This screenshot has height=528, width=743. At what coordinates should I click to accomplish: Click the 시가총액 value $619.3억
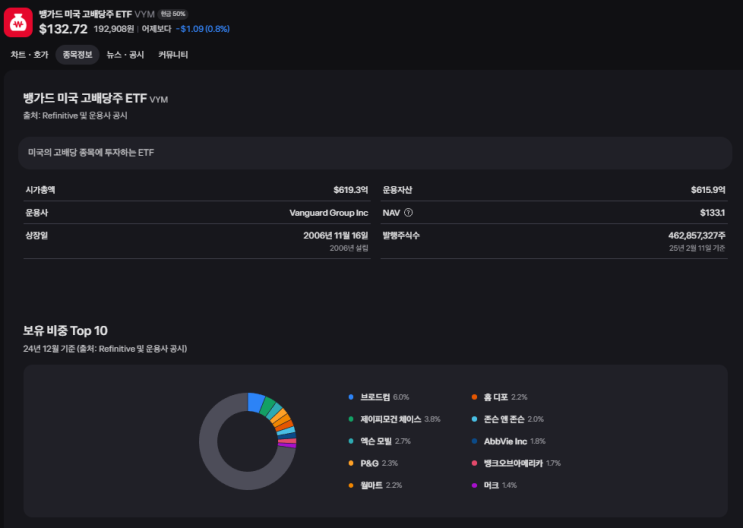pyautogui.click(x=351, y=190)
